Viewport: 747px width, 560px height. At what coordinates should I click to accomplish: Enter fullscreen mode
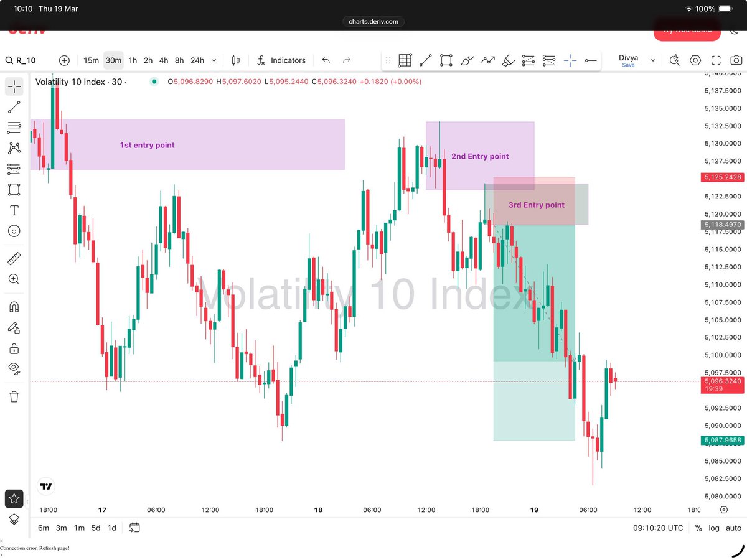[x=716, y=60]
